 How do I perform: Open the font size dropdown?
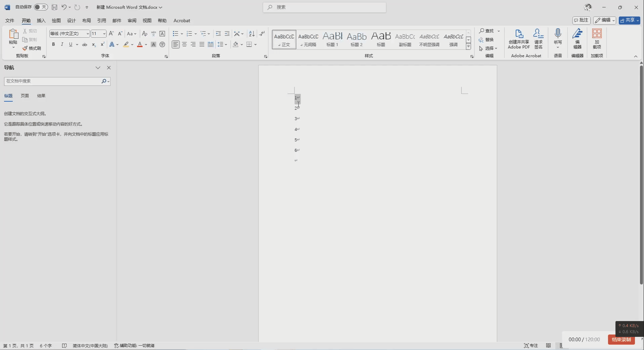pos(104,34)
